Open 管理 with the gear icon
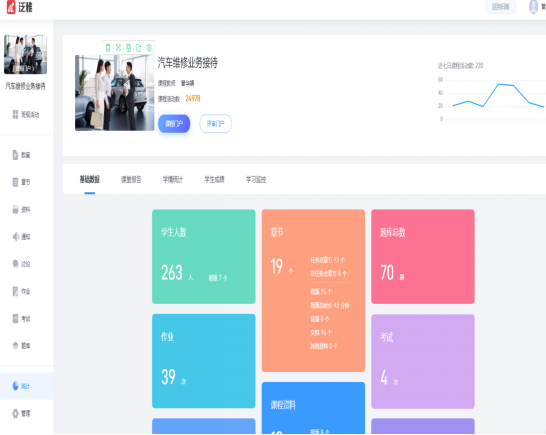Viewport: 546px width, 435px height. pyautogui.click(x=22, y=413)
